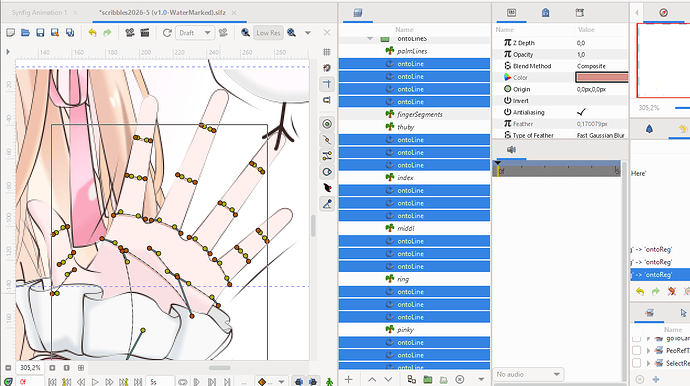Screen dimensions: 690x386
Task: Click the zoom percentage input field
Action: pyautogui.click(x=30, y=368)
